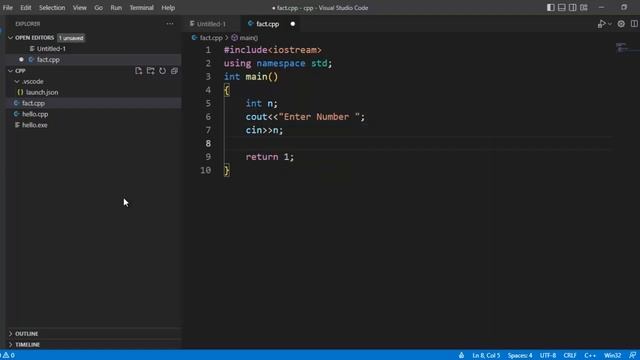640x360 pixels.
Task: Open the File menu
Action: pyautogui.click(x=7, y=7)
